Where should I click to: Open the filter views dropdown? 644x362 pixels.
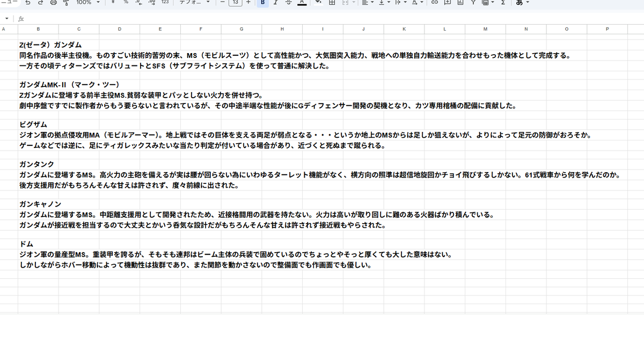click(x=488, y=3)
